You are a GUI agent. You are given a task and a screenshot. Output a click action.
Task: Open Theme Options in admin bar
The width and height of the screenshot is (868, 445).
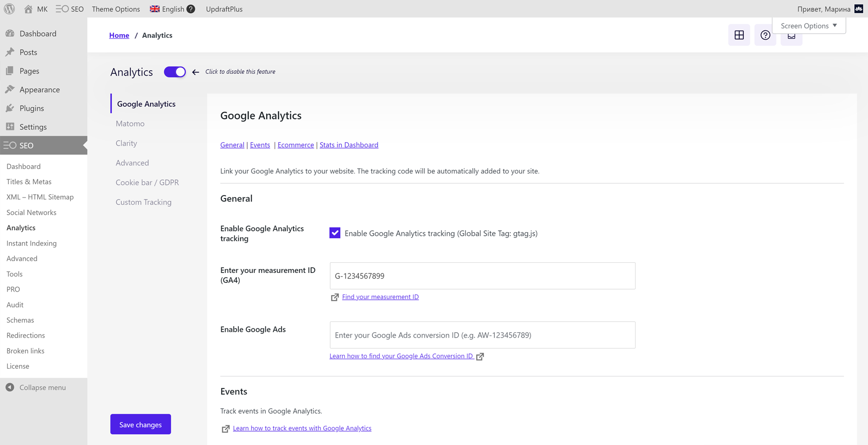(x=116, y=9)
